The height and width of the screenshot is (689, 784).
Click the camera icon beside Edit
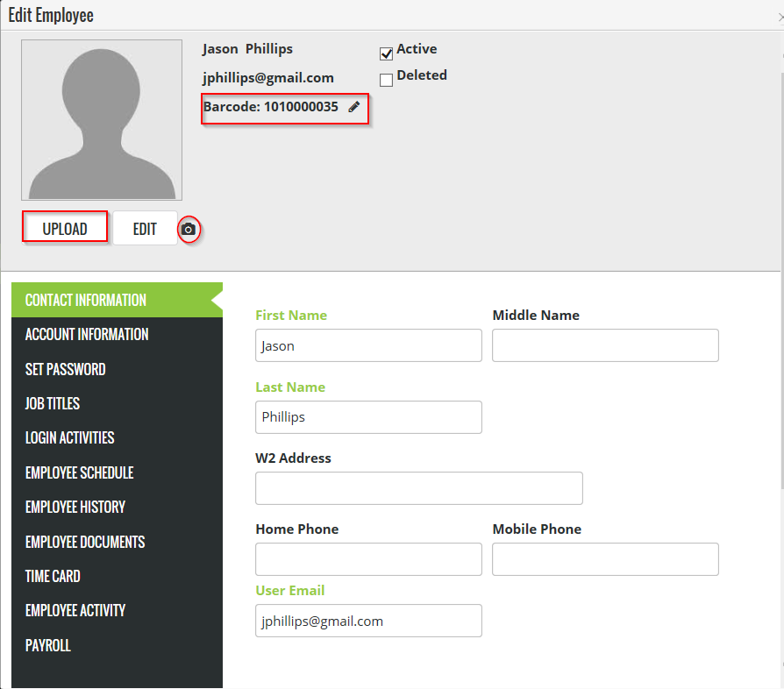click(x=189, y=230)
